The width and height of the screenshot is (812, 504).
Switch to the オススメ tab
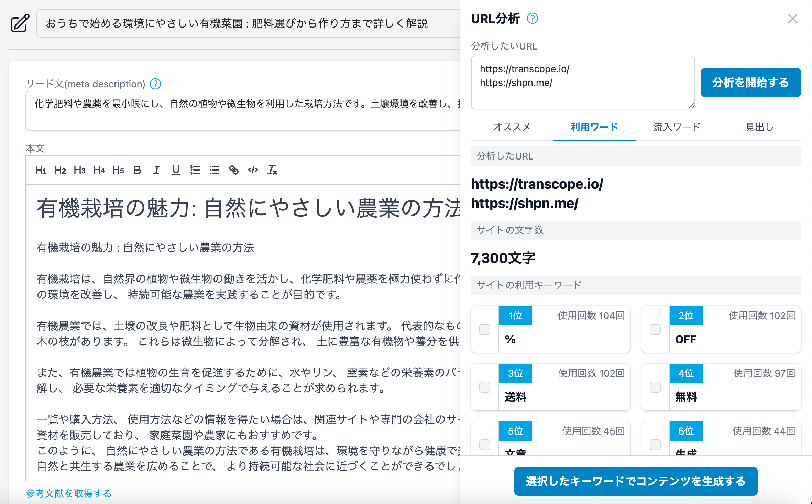[512, 127]
